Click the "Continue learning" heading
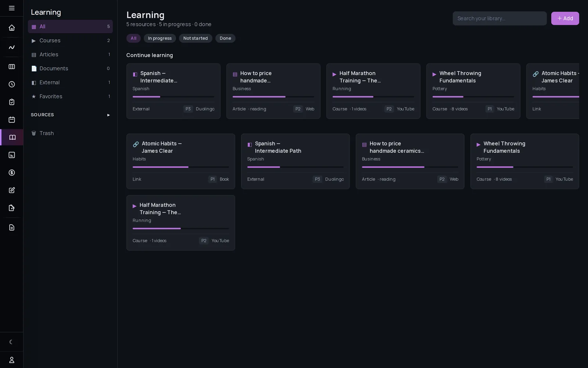The height and width of the screenshot is (368, 588). [x=150, y=55]
